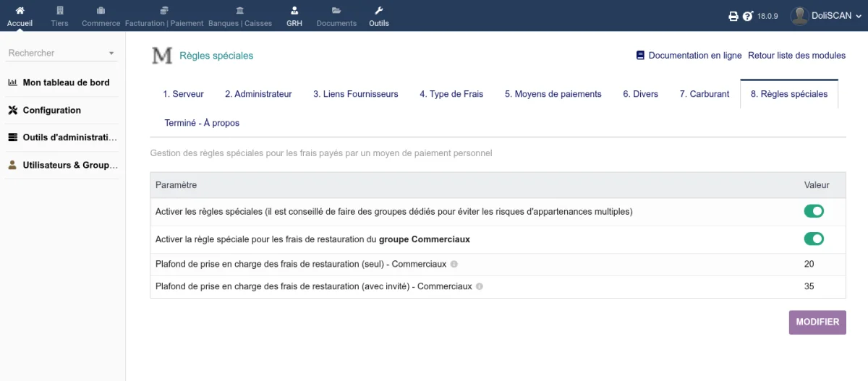This screenshot has width=868, height=381.
Task: Open the Outils wrench icon
Action: 378,10
